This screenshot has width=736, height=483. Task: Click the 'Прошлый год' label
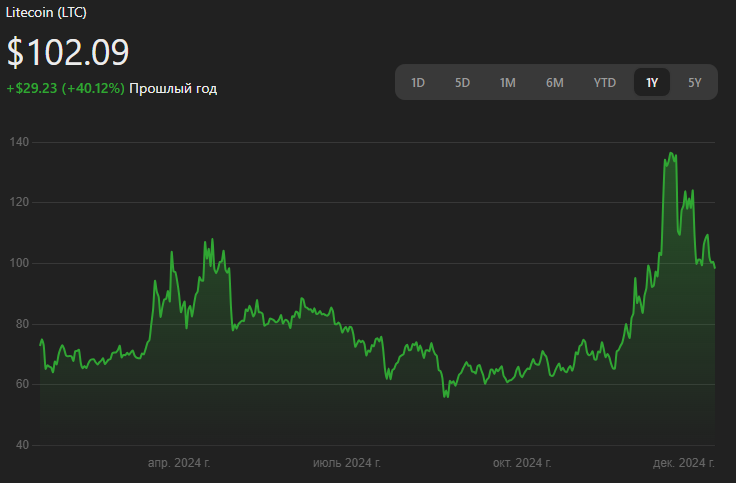pos(173,88)
